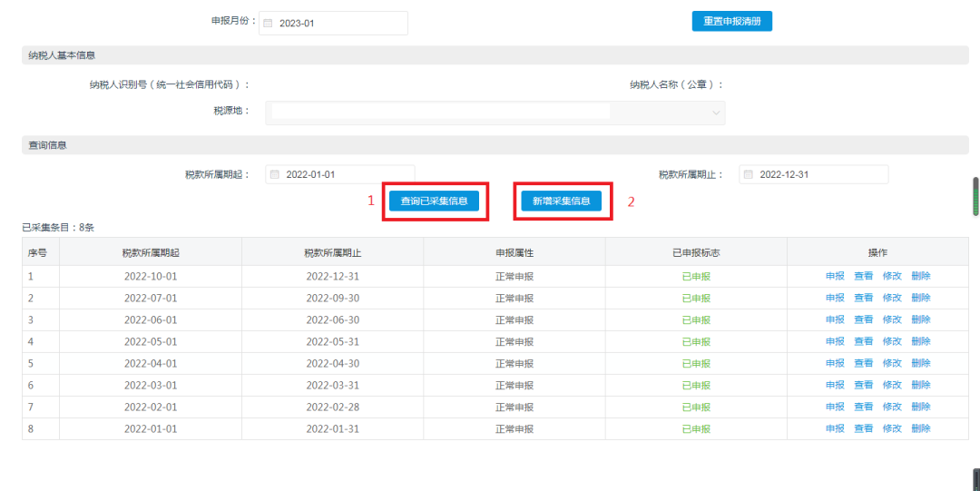This screenshot has width=980, height=491.
Task: Click 修改 link in row 3
Action: tap(892, 319)
